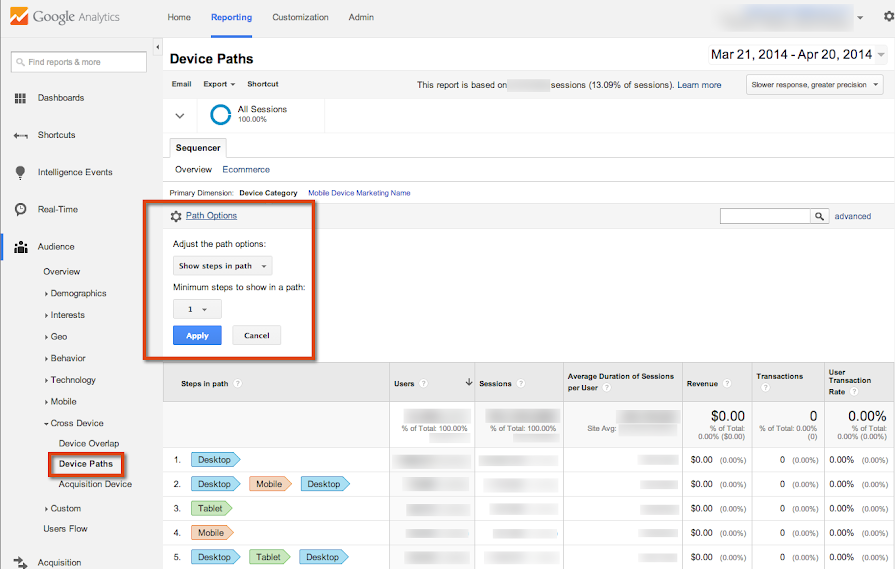Image resolution: width=895 pixels, height=569 pixels.
Task: Open the 'Show steps in path' dropdown
Action: click(222, 266)
